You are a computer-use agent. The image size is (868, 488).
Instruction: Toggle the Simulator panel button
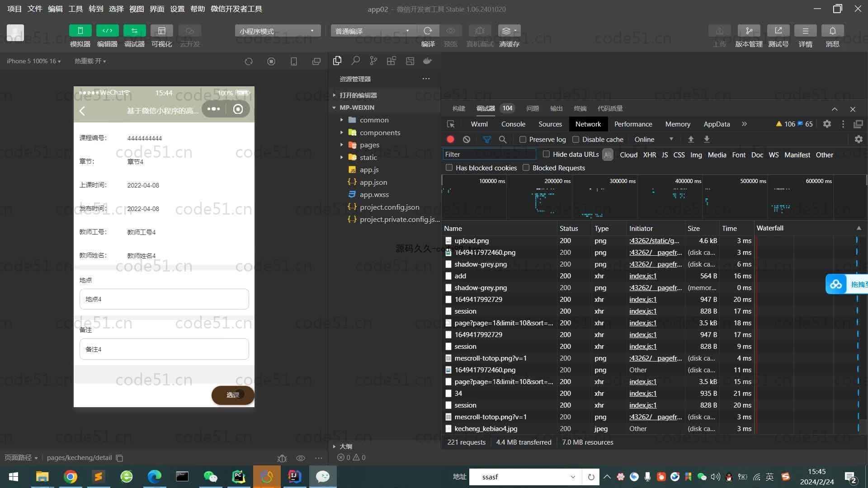click(x=80, y=31)
